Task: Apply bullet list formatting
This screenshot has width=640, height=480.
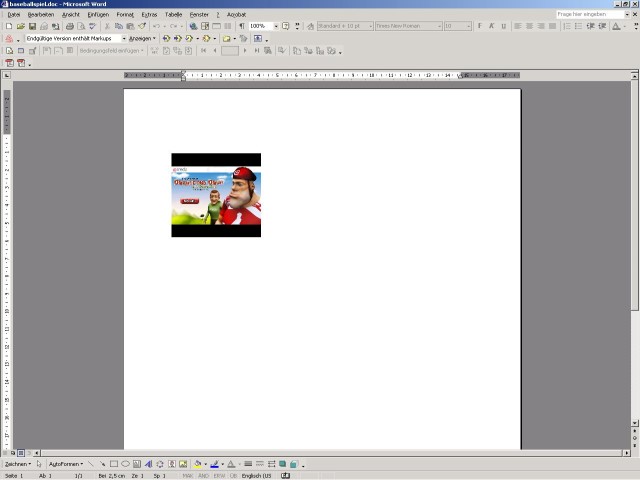Action: pyautogui.click(x=578, y=26)
